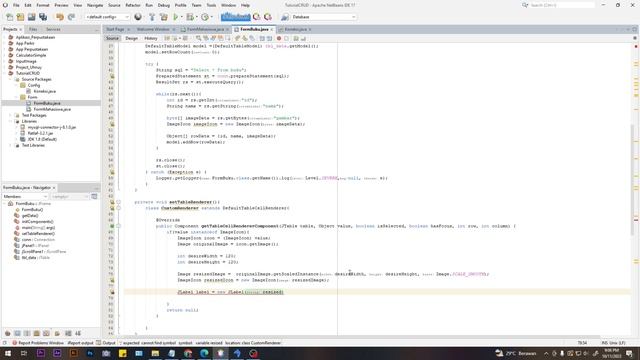Select setTableRenderer() in the Navigator

38,233
